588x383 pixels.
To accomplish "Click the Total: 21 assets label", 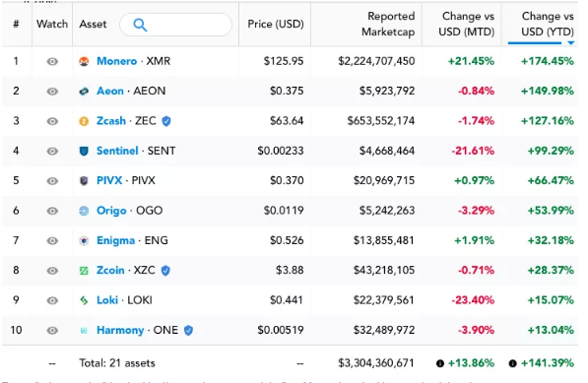I will (117, 363).
